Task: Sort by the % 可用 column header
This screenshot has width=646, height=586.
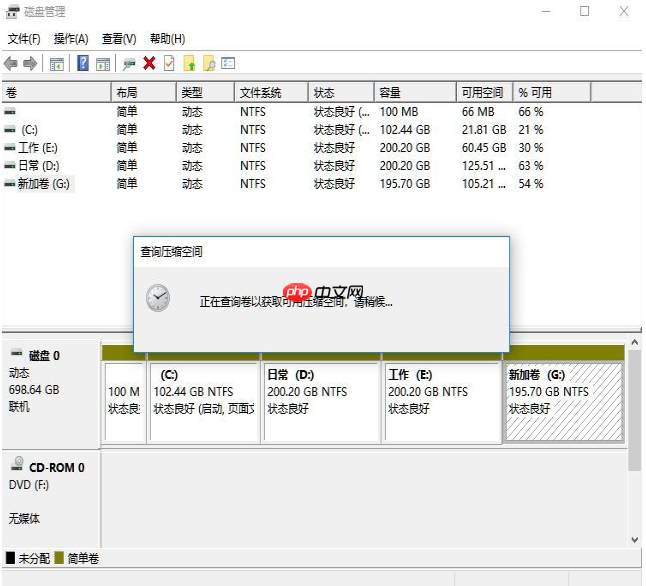Action: point(552,92)
